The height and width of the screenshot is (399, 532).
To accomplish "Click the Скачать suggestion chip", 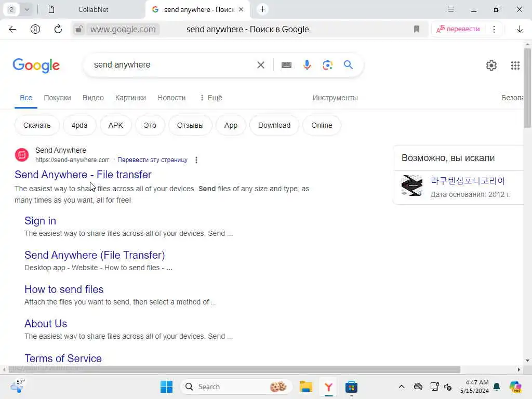I will pyautogui.click(x=37, y=125).
